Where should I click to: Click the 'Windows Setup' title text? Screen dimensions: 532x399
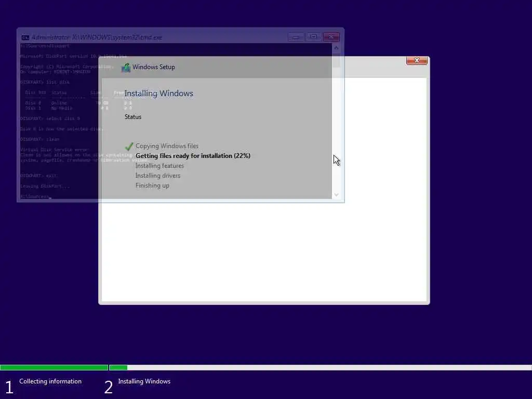pyautogui.click(x=154, y=67)
